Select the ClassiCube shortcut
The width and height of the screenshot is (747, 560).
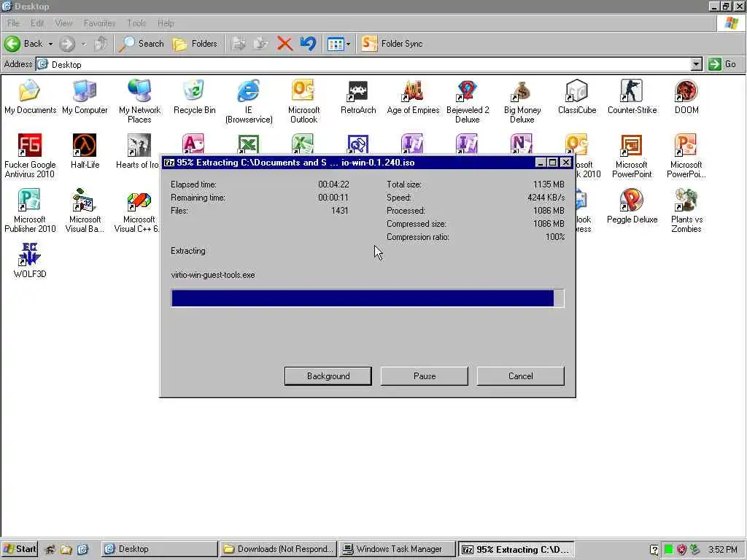(x=577, y=97)
